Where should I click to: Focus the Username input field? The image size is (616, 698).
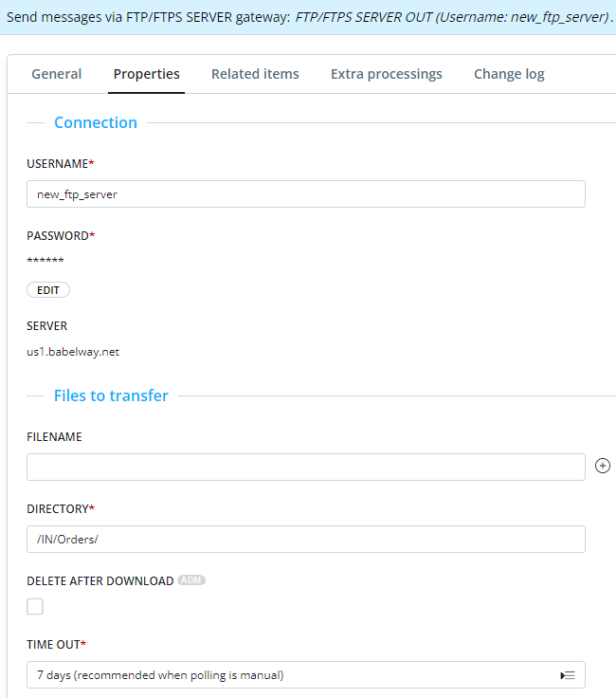pos(305,194)
